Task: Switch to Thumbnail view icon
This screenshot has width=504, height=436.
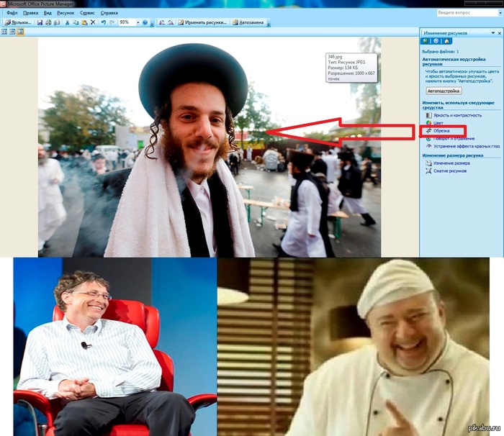Action: pyautogui.click(x=4, y=32)
